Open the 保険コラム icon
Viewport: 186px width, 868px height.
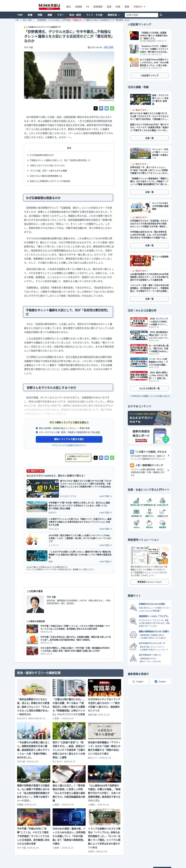149,513
